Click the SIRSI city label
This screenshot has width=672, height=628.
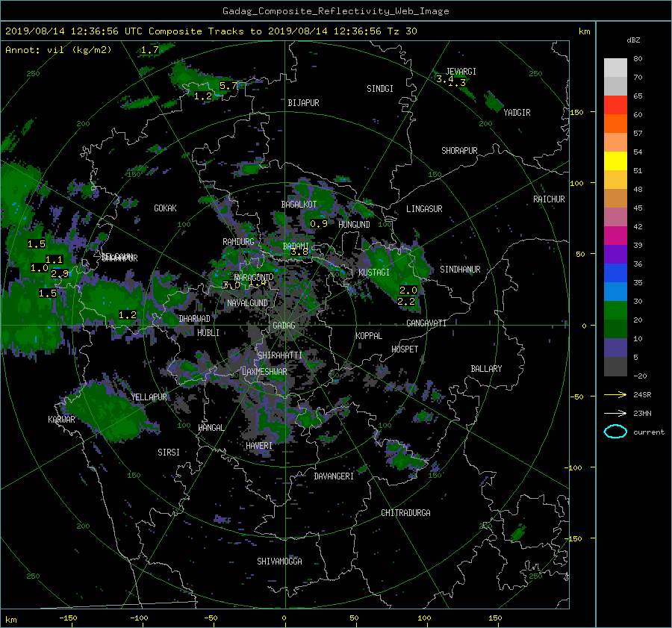(x=169, y=453)
